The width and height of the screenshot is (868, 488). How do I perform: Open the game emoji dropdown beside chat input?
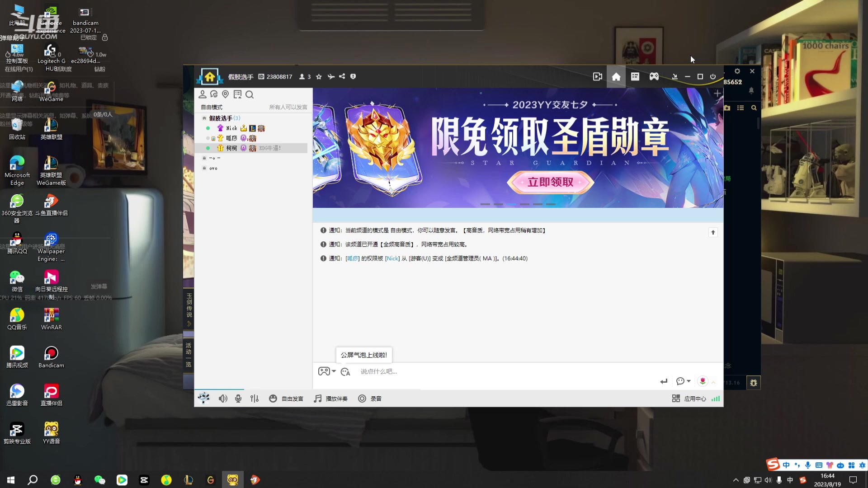tap(327, 371)
